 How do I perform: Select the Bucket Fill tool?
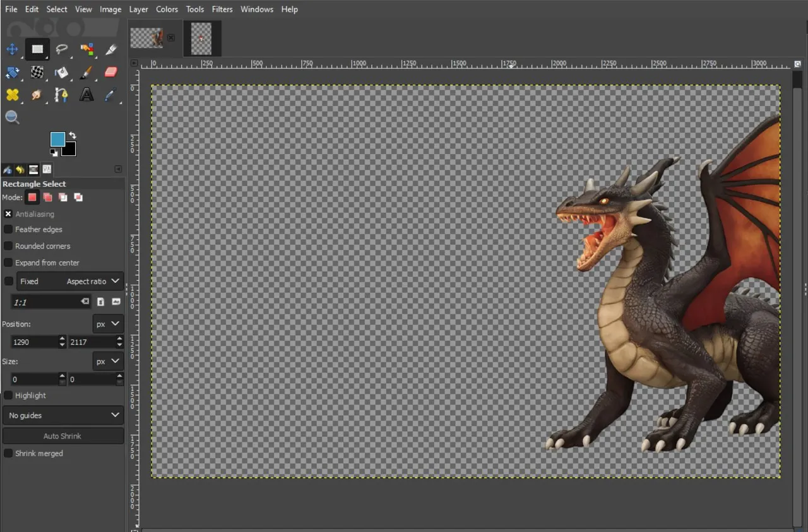[x=62, y=73]
